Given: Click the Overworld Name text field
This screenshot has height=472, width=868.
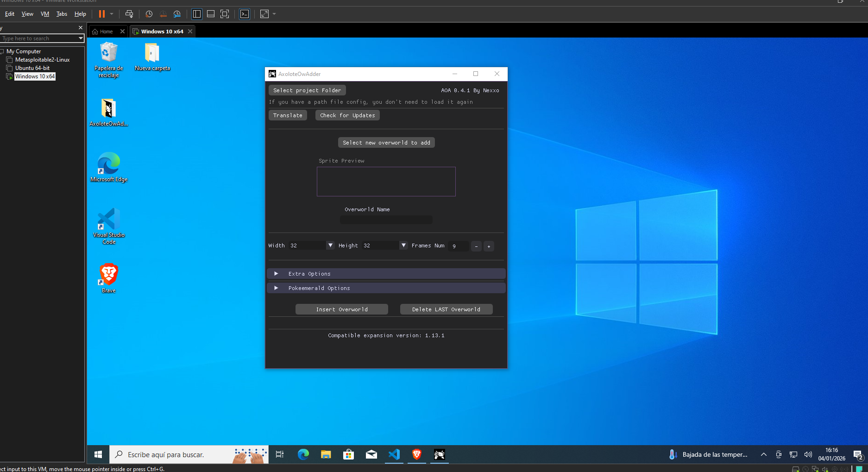Looking at the screenshot, I should pyautogui.click(x=386, y=220).
